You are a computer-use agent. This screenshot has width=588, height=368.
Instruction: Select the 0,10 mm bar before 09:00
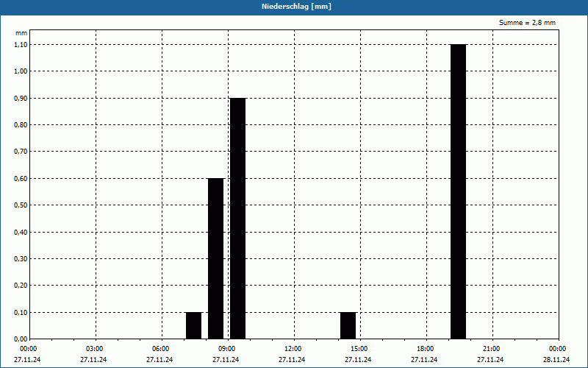(x=194, y=325)
